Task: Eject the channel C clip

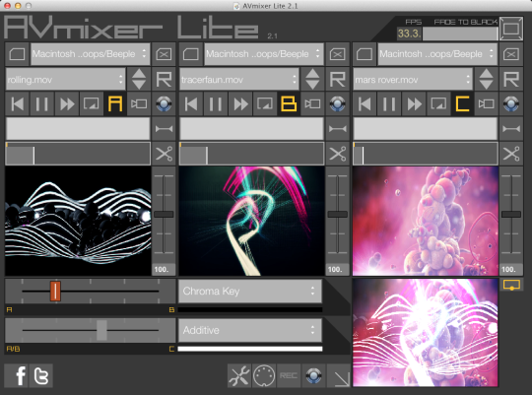Action: click(x=511, y=54)
